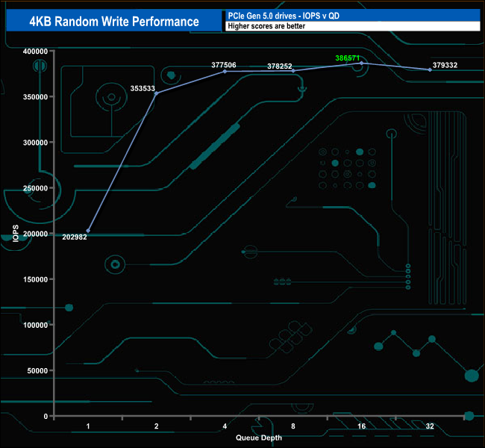
Task: Click the Higher scores are better note
Action: (x=351, y=26)
